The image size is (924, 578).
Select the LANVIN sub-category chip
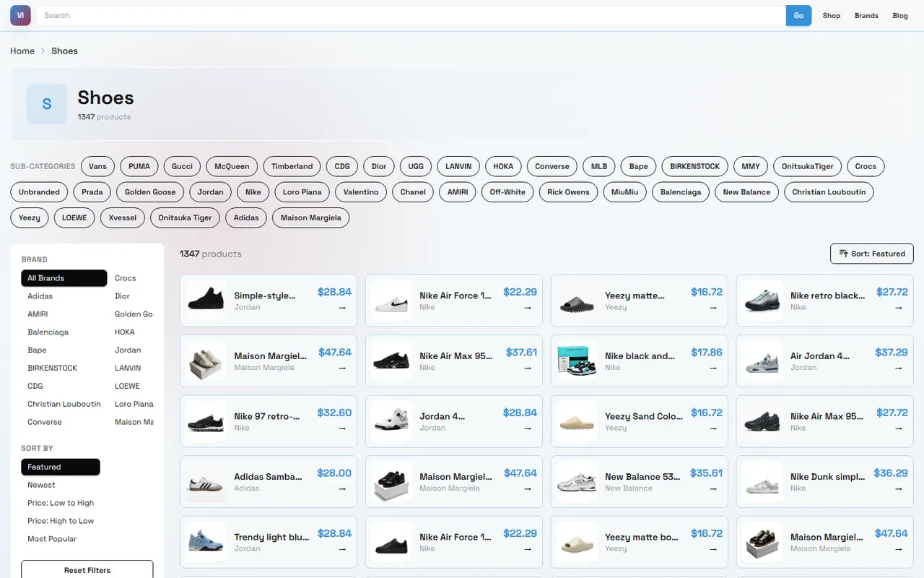click(458, 166)
